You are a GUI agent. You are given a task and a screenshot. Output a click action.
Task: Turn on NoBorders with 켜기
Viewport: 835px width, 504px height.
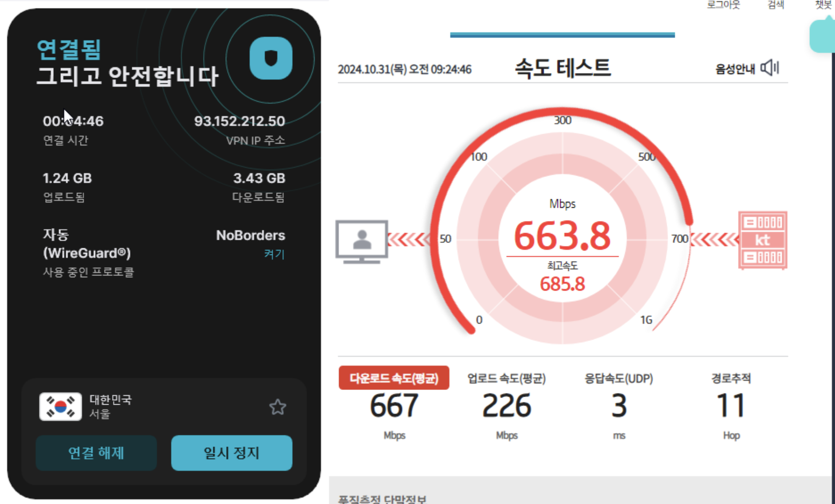(274, 254)
